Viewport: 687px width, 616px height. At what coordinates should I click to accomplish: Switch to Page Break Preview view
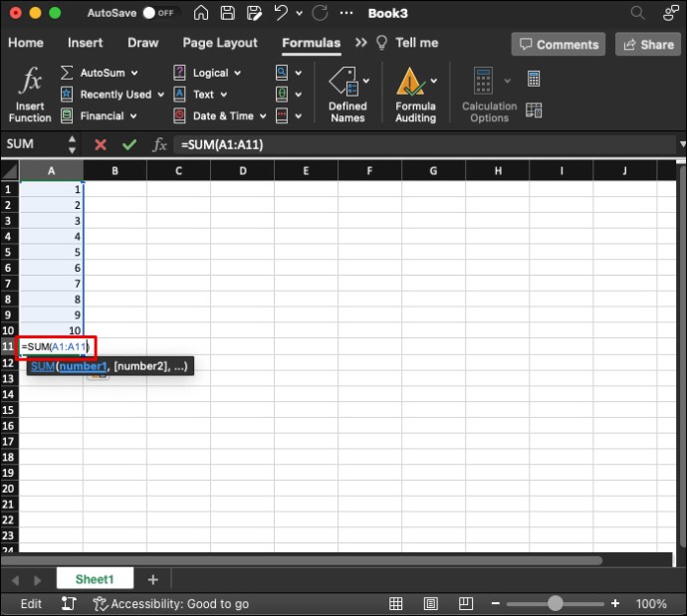[465, 603]
